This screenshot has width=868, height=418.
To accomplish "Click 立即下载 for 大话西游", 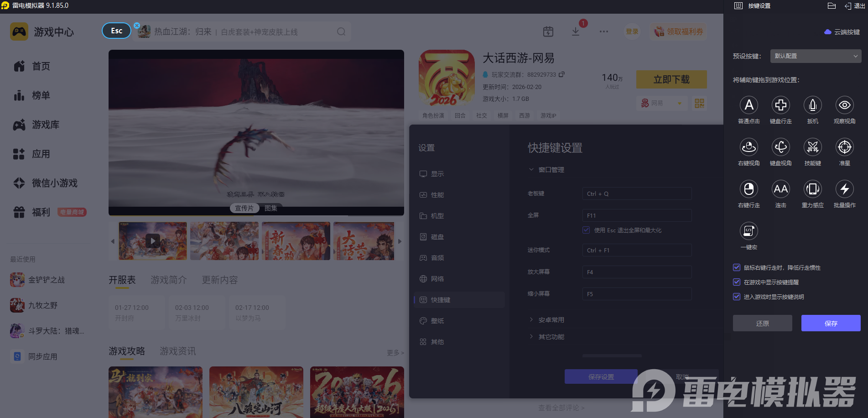I will coord(671,79).
